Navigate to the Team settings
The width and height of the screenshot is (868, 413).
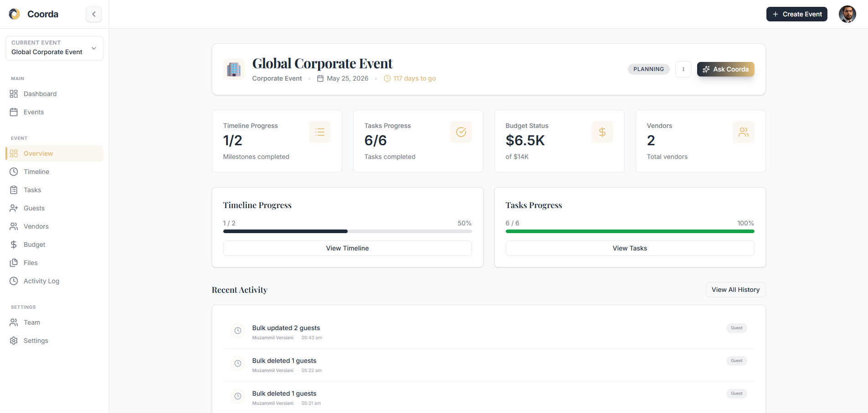pyautogui.click(x=31, y=322)
